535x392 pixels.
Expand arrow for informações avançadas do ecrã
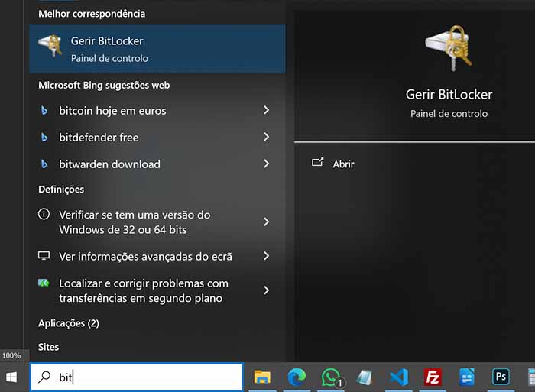[x=266, y=256]
